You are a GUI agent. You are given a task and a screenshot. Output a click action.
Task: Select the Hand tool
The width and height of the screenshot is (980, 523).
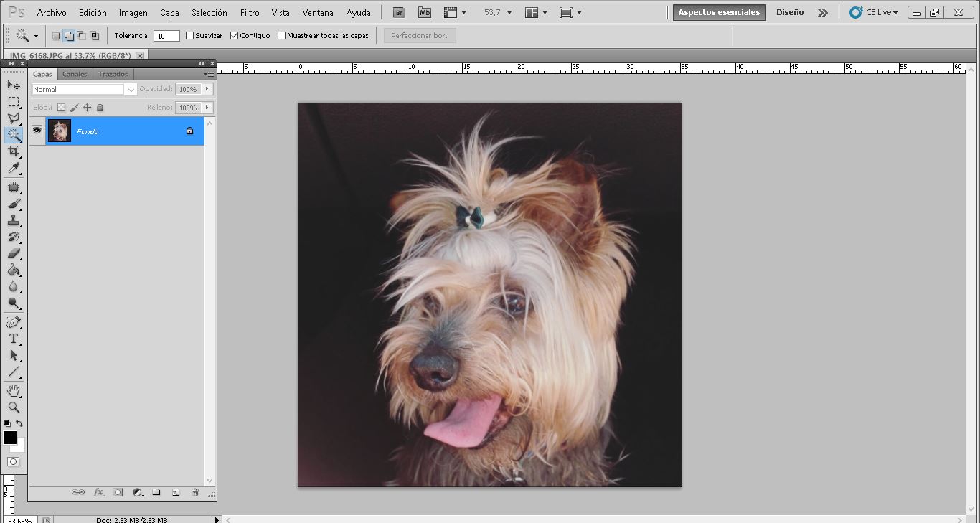click(x=14, y=390)
